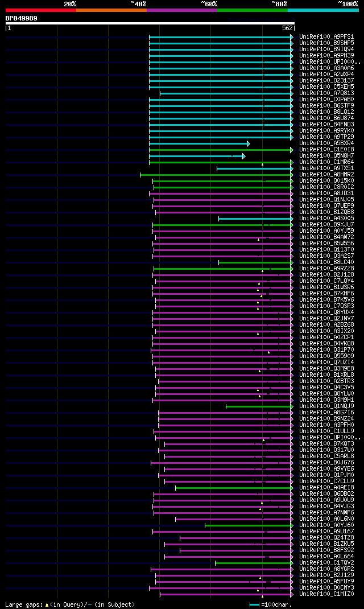
Task: Select the UniRef100_C1ULL9 label
Action: tap(326, 431)
